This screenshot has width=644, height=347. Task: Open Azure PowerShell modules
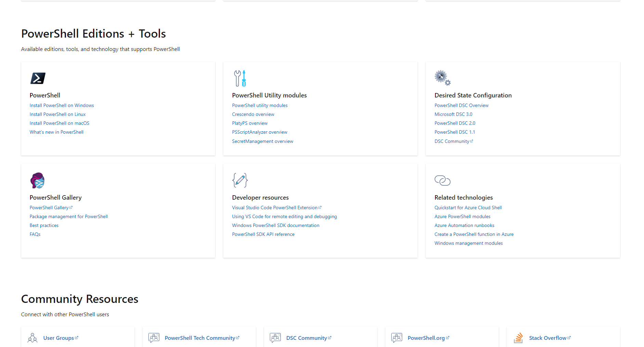(462, 216)
